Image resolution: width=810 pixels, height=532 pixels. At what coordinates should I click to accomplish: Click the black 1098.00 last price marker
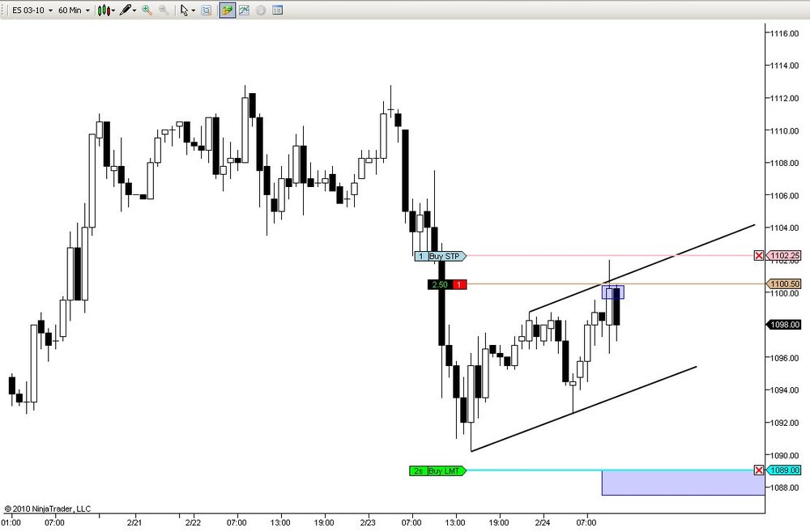pyautogui.click(x=784, y=325)
